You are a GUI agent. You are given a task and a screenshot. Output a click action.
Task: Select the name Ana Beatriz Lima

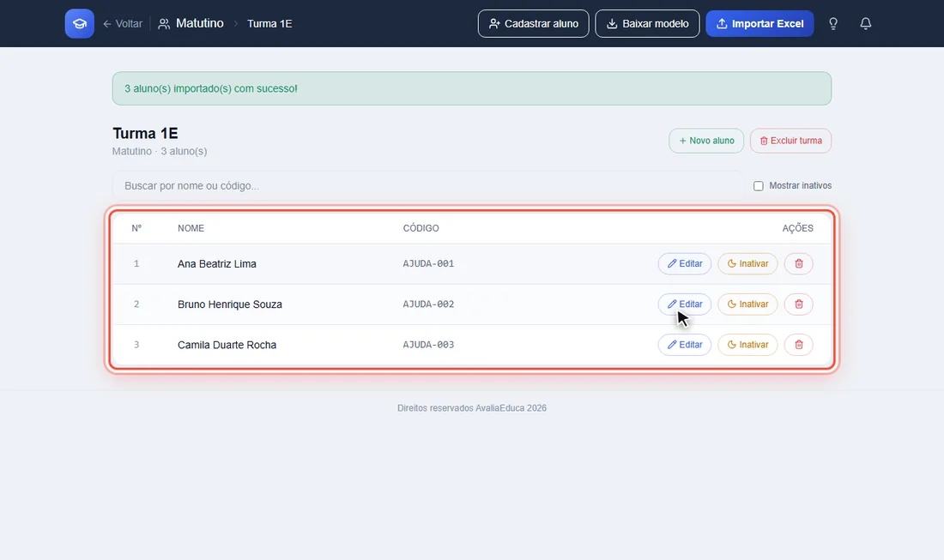click(x=217, y=263)
